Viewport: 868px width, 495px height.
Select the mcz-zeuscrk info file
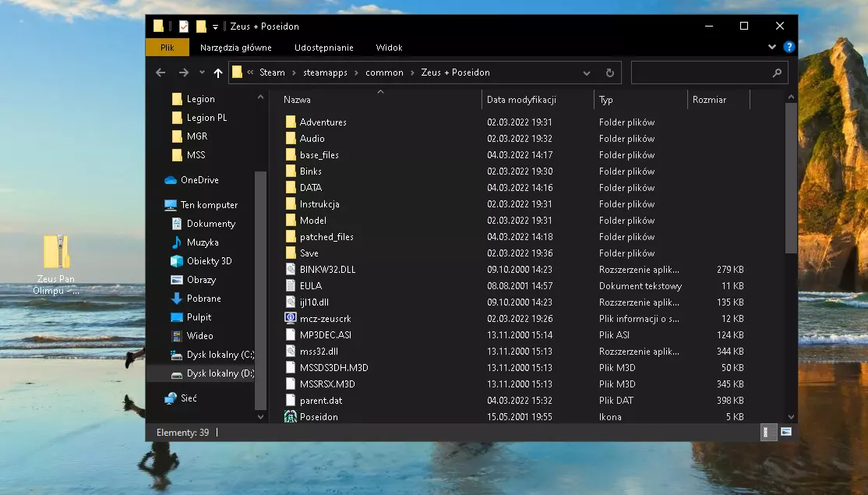(325, 319)
